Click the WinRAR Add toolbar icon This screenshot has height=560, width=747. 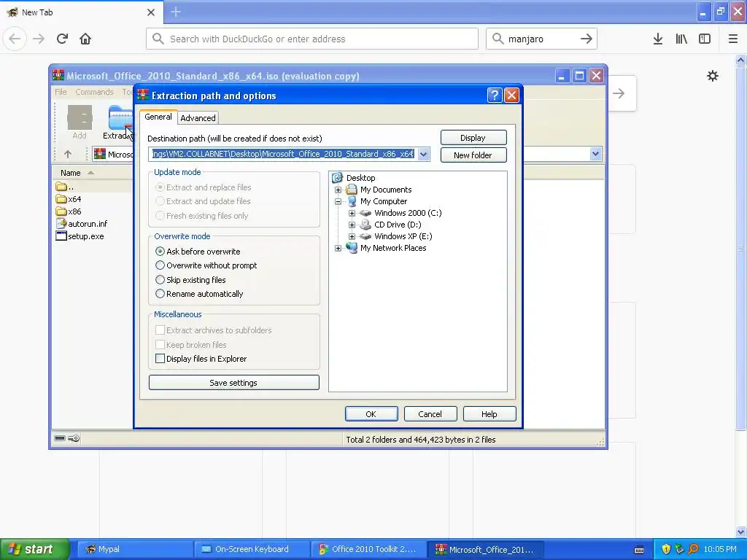pos(80,122)
